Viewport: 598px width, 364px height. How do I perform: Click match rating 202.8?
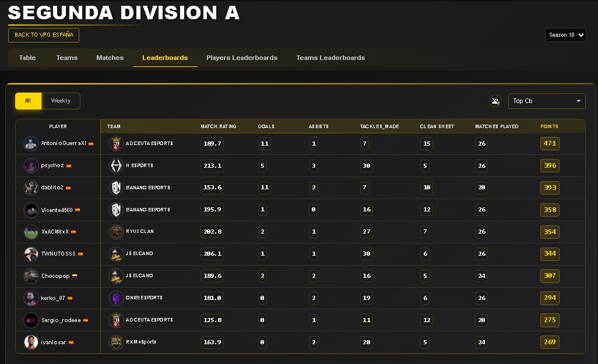tap(212, 232)
